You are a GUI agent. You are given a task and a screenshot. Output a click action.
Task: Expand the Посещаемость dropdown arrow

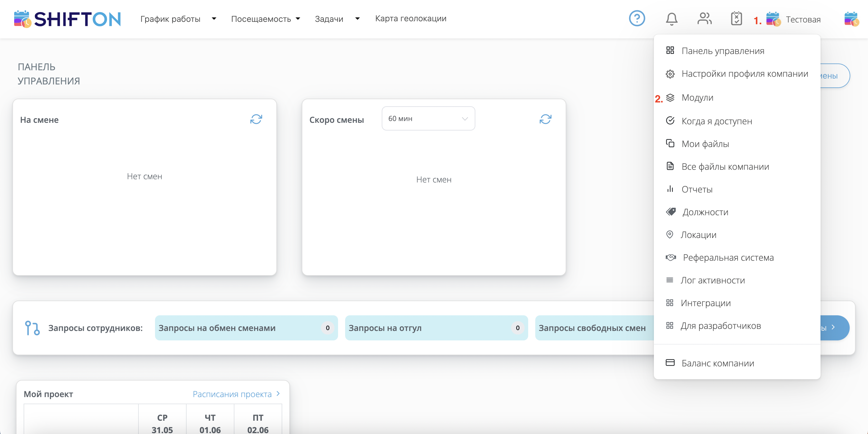click(298, 19)
